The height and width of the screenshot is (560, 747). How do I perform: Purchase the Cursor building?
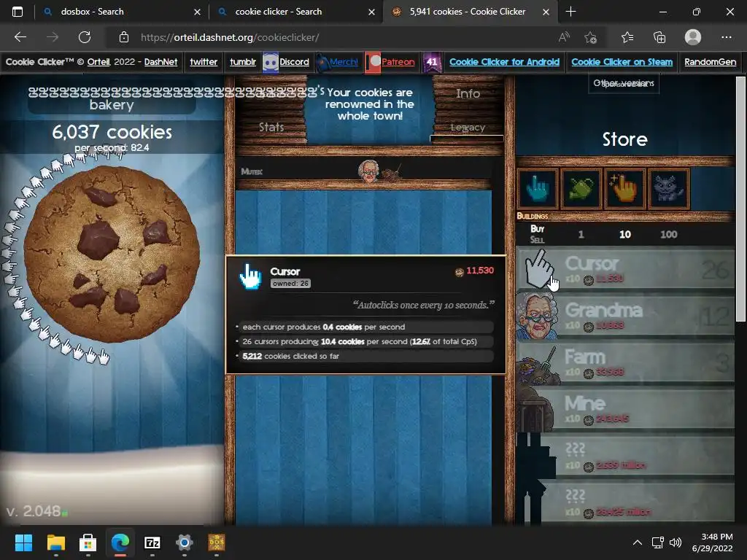[x=624, y=269]
